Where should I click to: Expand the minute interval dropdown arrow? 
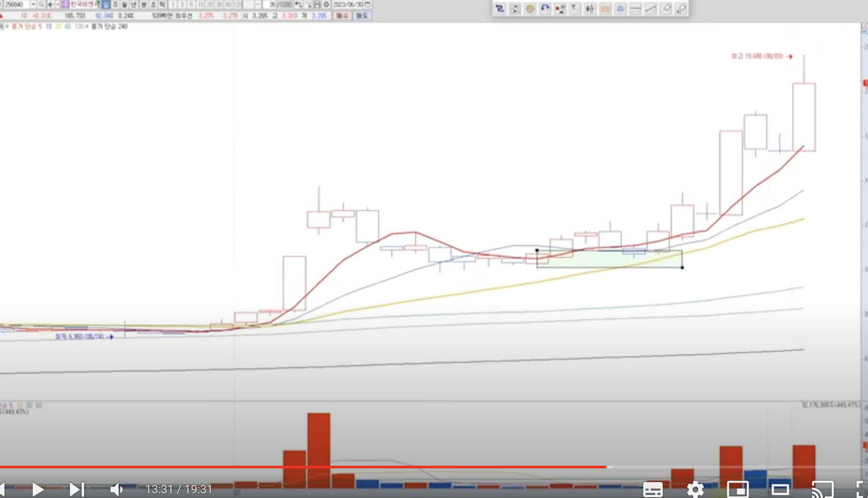click(x=258, y=4)
